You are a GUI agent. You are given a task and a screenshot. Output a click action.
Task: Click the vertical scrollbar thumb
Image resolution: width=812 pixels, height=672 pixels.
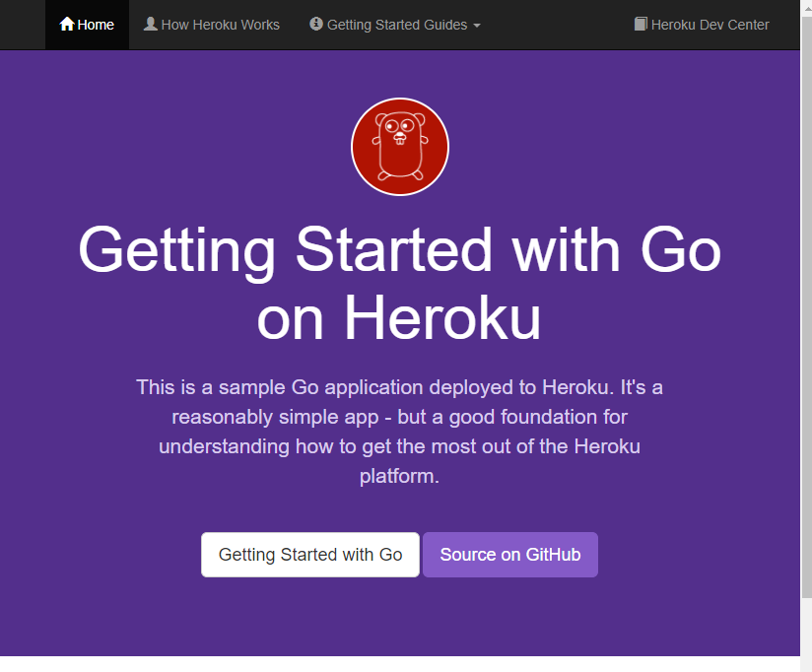point(806,305)
